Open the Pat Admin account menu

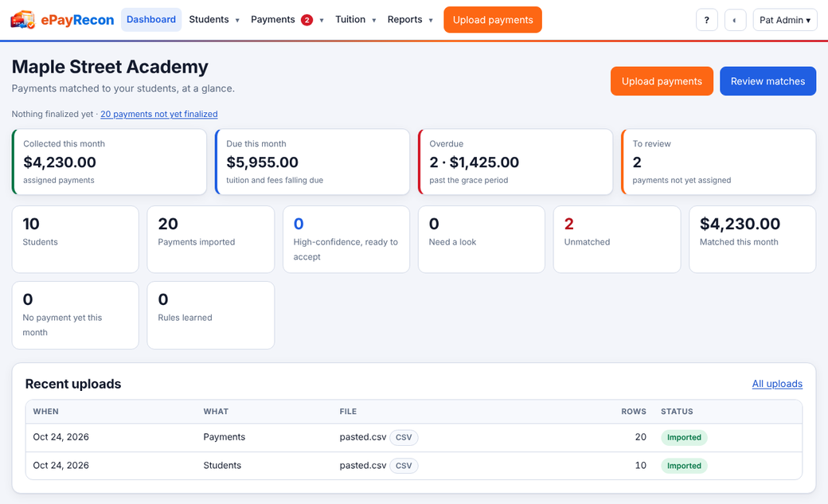[785, 20]
